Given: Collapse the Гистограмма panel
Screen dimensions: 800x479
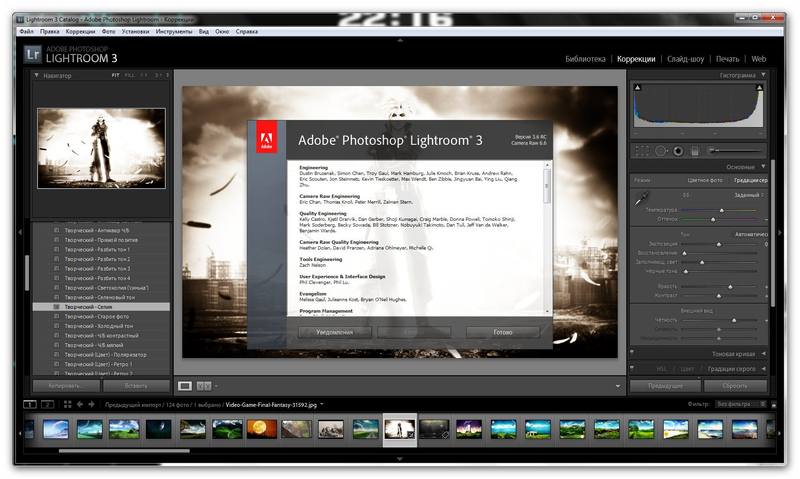Looking at the screenshot, I should [763, 75].
